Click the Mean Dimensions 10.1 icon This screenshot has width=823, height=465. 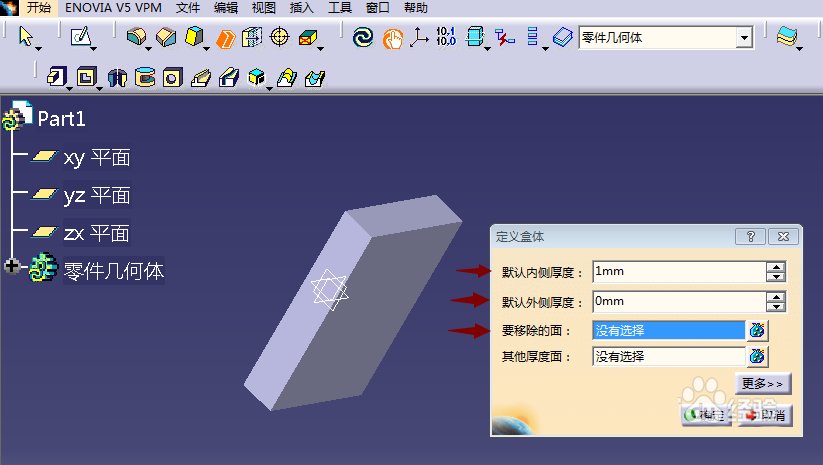pos(446,37)
